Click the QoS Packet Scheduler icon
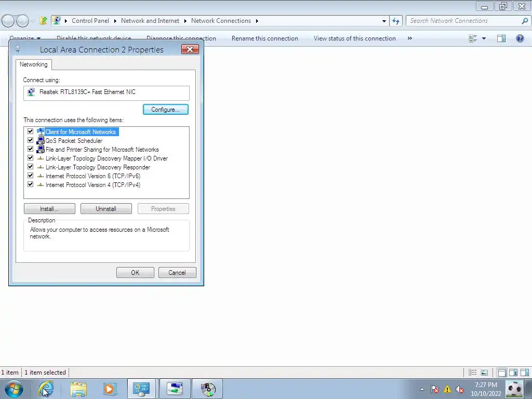This screenshot has width=532, height=399. pos(41,140)
